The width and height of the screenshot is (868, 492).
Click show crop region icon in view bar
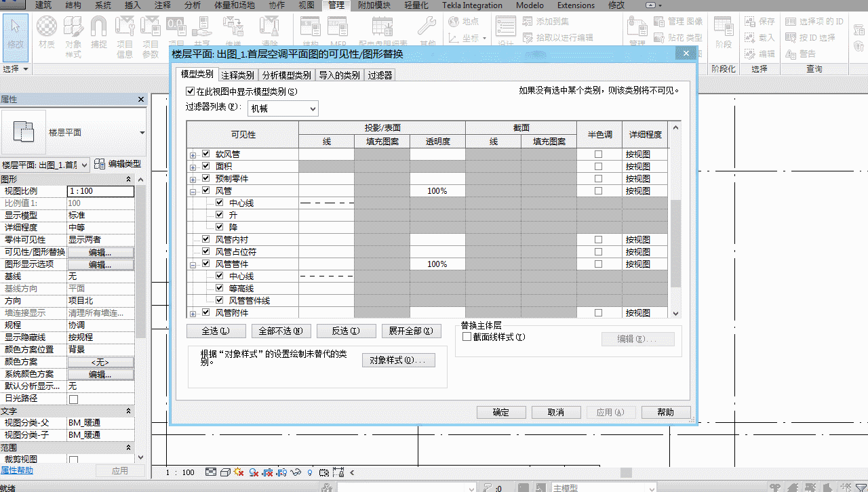tap(281, 472)
